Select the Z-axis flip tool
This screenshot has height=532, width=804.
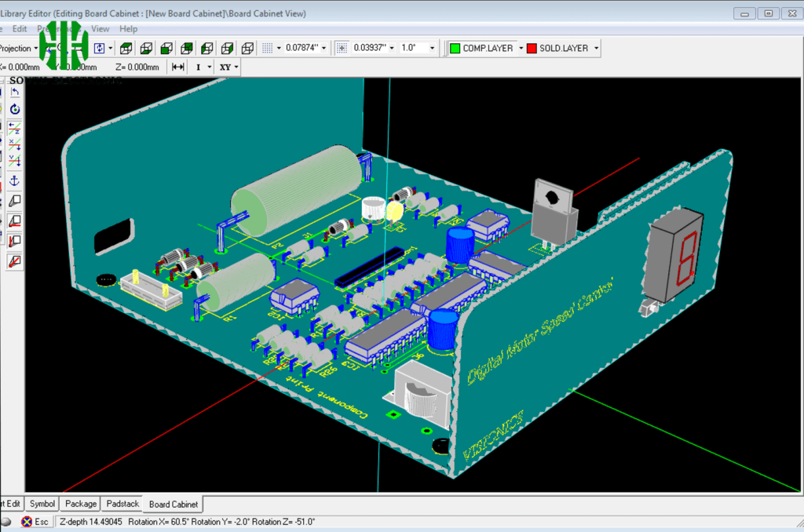click(x=13, y=128)
